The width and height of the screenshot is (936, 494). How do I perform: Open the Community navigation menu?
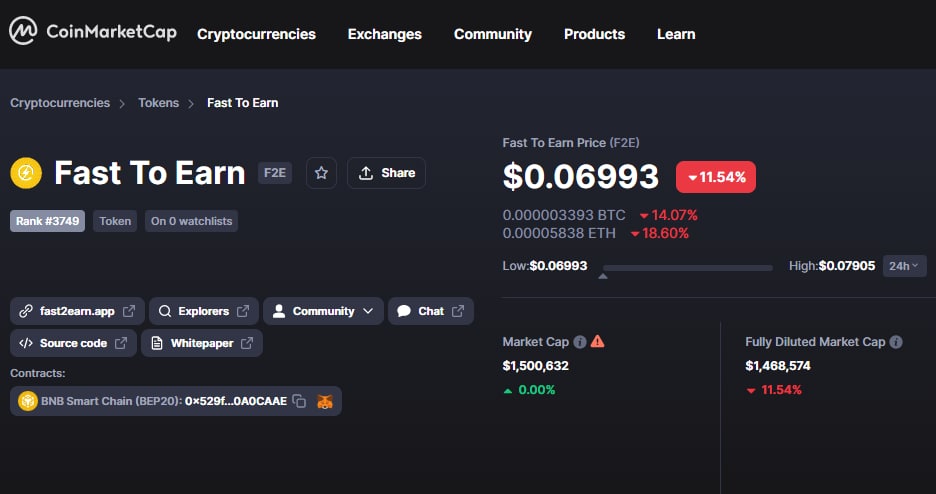pyautogui.click(x=492, y=34)
